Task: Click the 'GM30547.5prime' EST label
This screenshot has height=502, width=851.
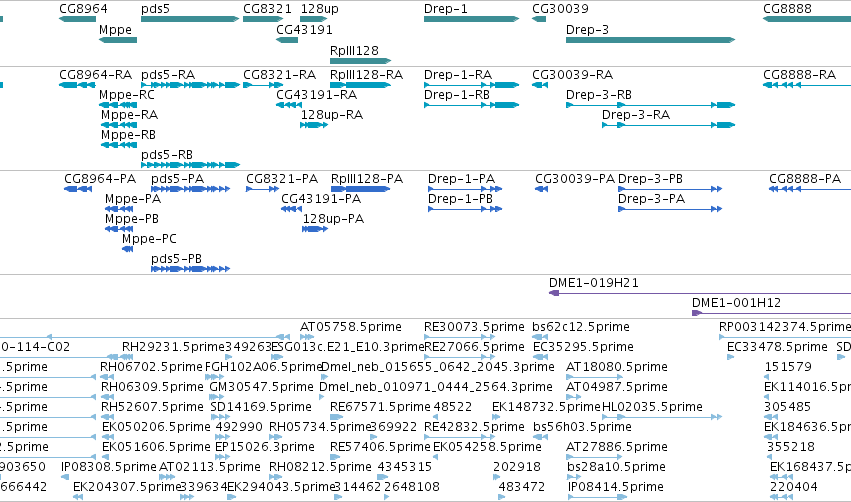Action: click(x=262, y=387)
